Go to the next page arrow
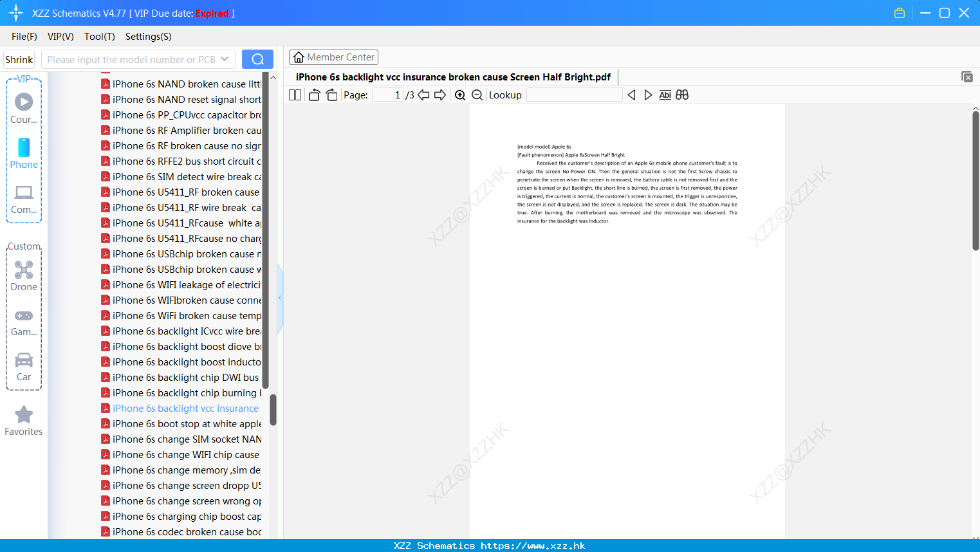 click(440, 95)
